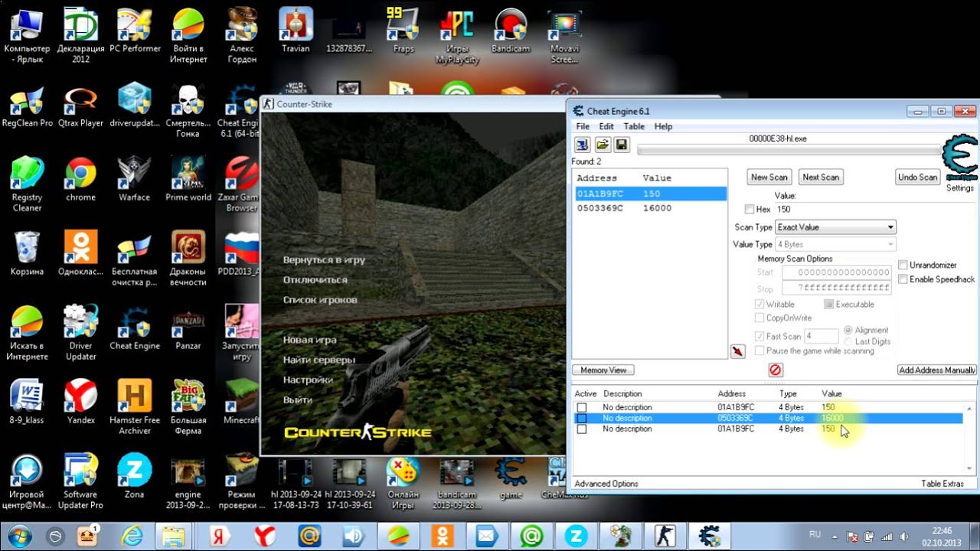Open the Registry Cleaner desktop icon
Viewport: 980px width, 551px height.
[x=27, y=184]
